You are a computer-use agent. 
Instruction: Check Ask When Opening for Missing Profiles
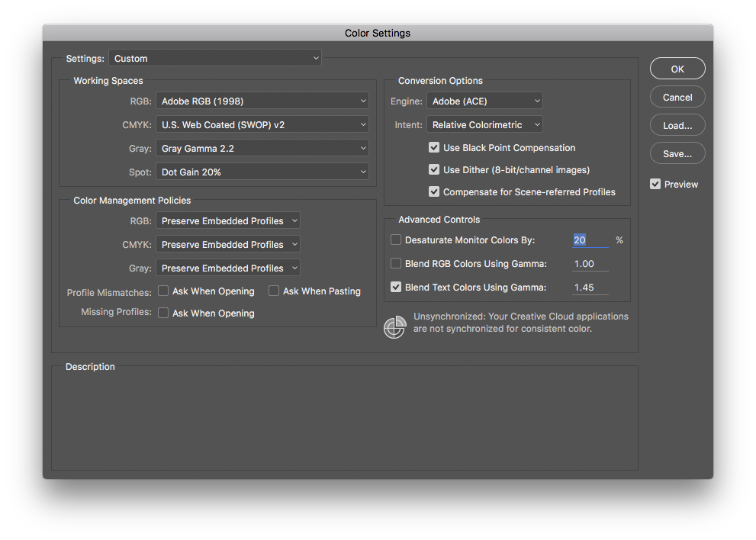[x=163, y=313]
